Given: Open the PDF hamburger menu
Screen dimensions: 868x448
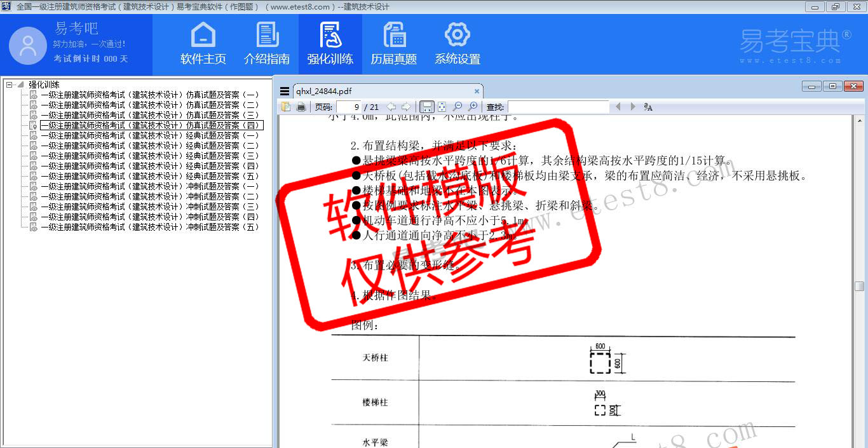Looking at the screenshot, I should tap(284, 92).
